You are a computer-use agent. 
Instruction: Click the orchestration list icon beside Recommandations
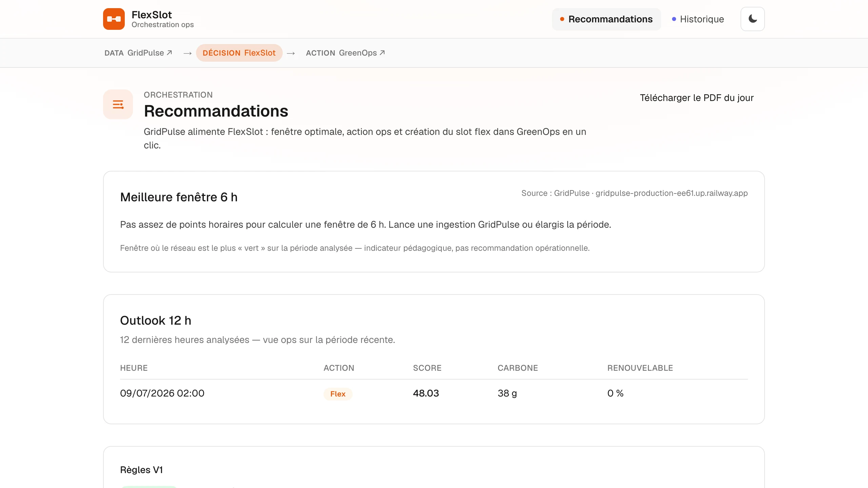118,104
